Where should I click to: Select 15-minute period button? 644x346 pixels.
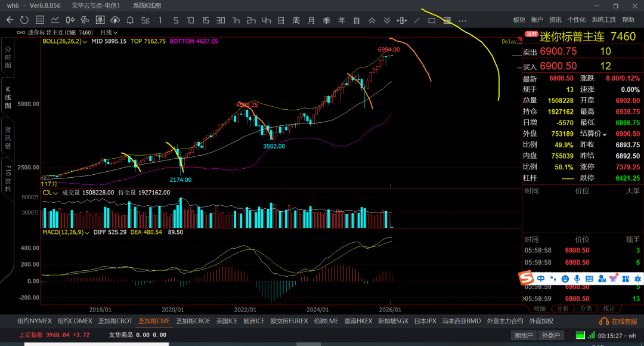(x=205, y=20)
